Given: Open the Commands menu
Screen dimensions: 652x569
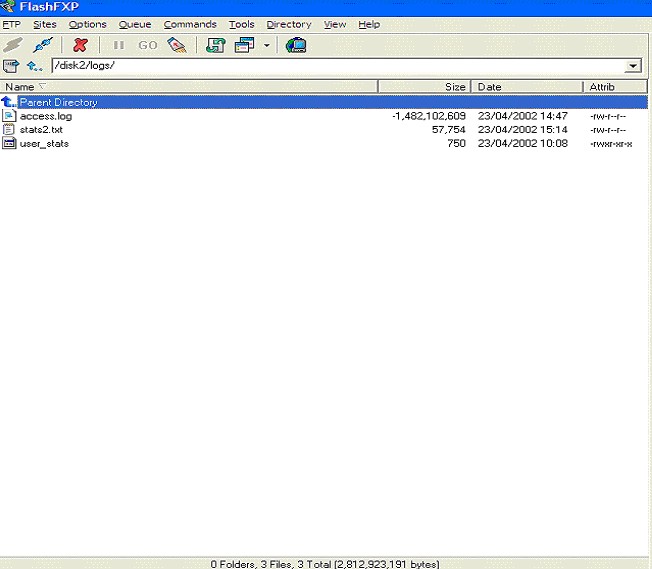Looking at the screenshot, I should (x=190, y=24).
